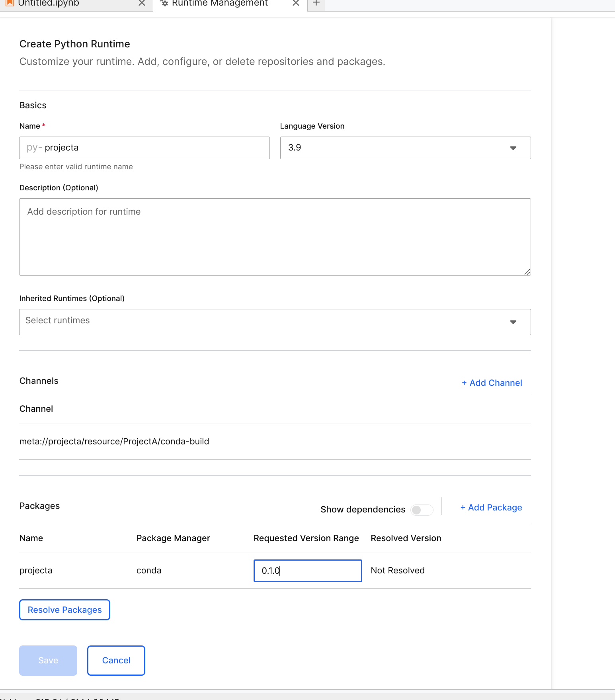This screenshot has height=700, width=615.
Task: Click the Language Version dropdown arrow
Action: (x=513, y=148)
